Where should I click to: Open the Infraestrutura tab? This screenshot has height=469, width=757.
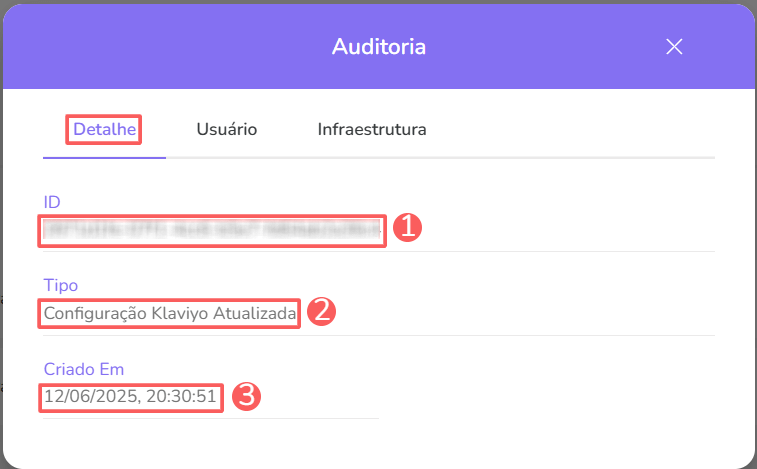372,129
